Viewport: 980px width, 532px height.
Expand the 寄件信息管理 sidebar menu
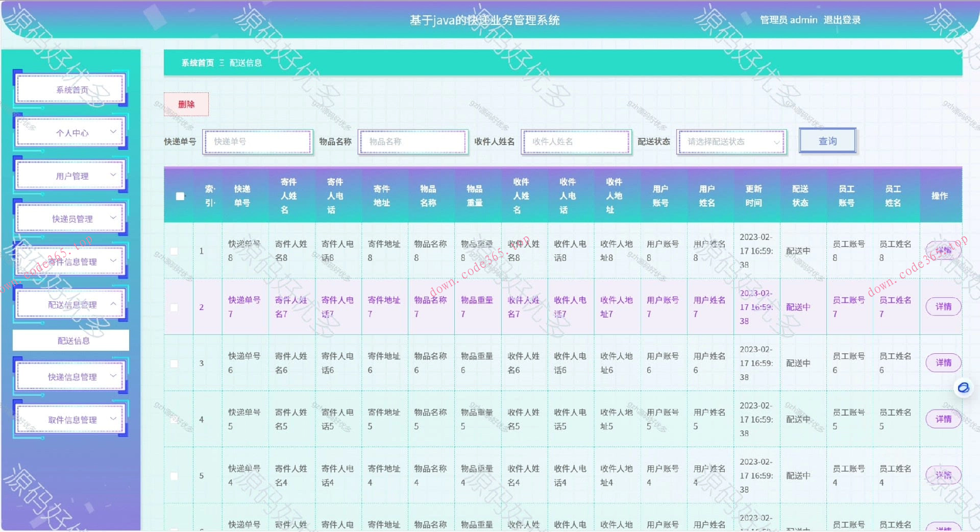(x=71, y=261)
